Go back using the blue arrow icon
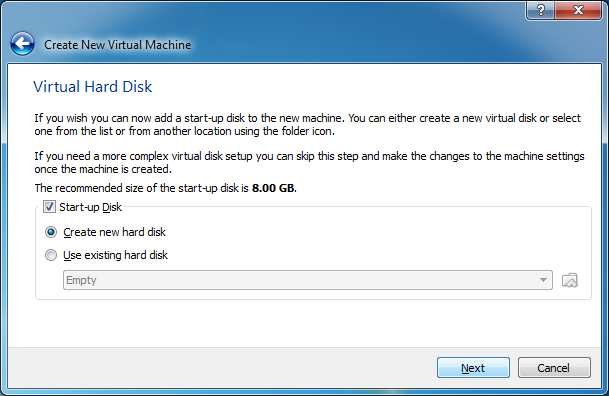Viewport: 609px width, 396px height. 23,44
